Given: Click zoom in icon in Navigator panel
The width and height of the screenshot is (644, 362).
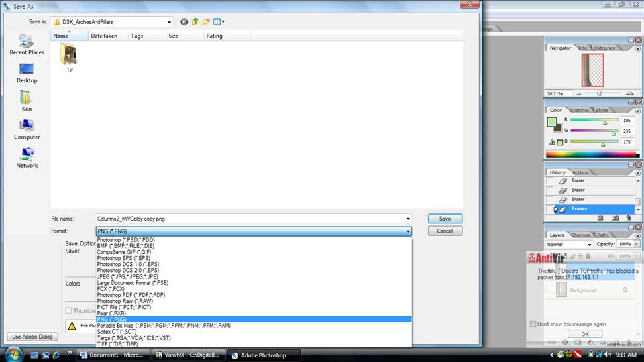Looking at the screenshot, I should (x=629, y=94).
